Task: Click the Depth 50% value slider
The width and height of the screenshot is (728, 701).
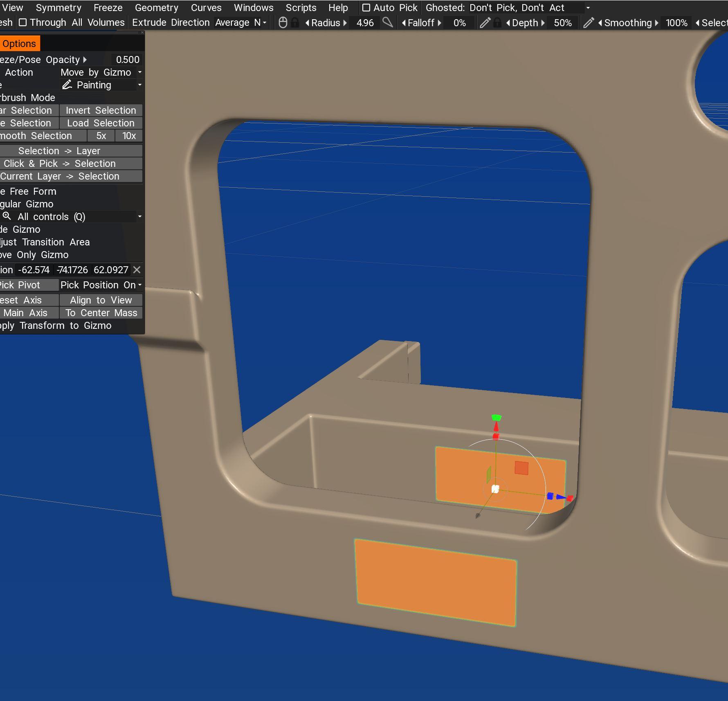Action: (x=562, y=23)
